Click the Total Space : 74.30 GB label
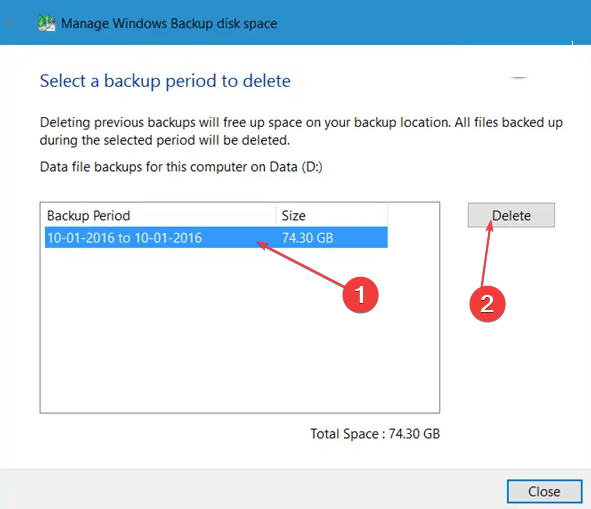This screenshot has width=591, height=509. 375,434
